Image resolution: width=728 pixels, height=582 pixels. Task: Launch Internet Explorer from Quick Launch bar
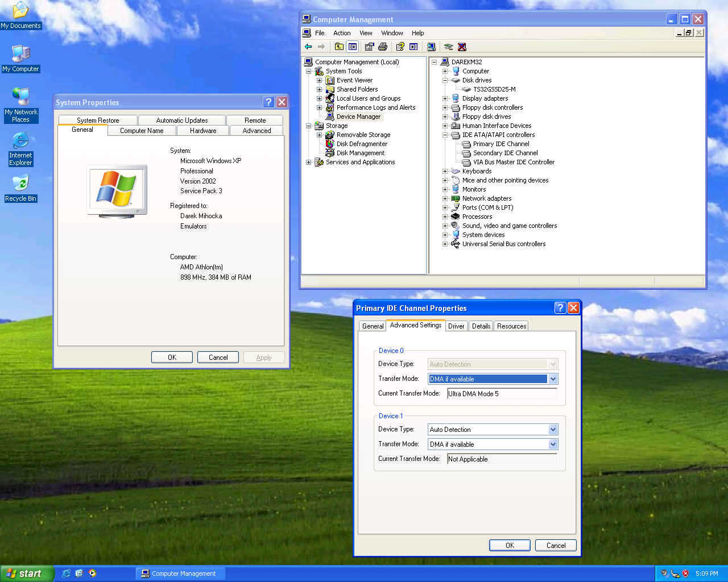(x=67, y=573)
